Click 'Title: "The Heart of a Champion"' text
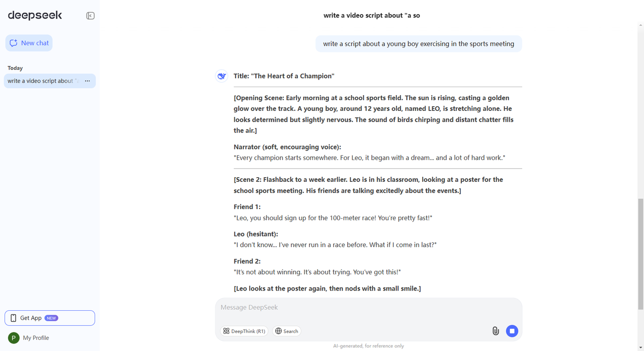Viewport: 644px width, 351px height. (x=284, y=76)
